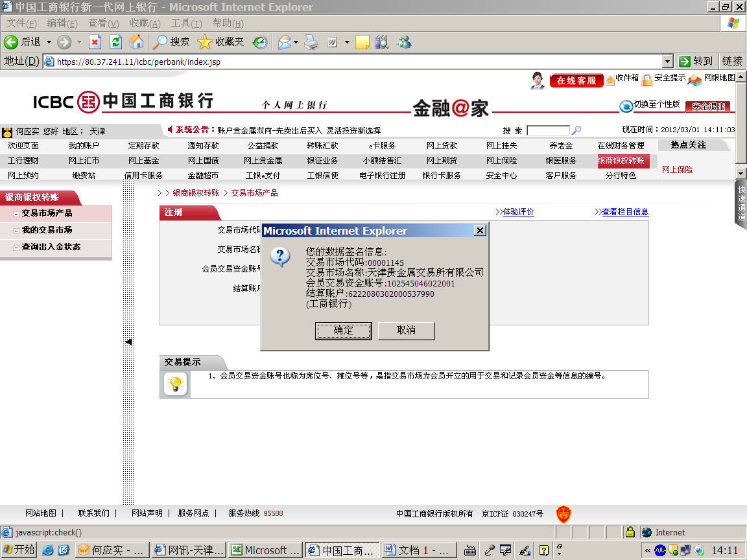Viewport: 747px width, 560px height.
Task: Open the 工具(T) menu
Action: [x=186, y=23]
